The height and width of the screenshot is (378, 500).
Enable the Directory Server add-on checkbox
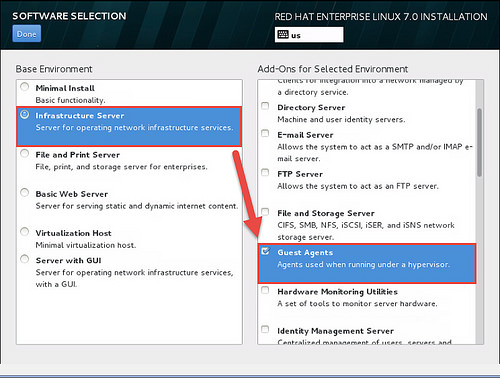(x=265, y=106)
